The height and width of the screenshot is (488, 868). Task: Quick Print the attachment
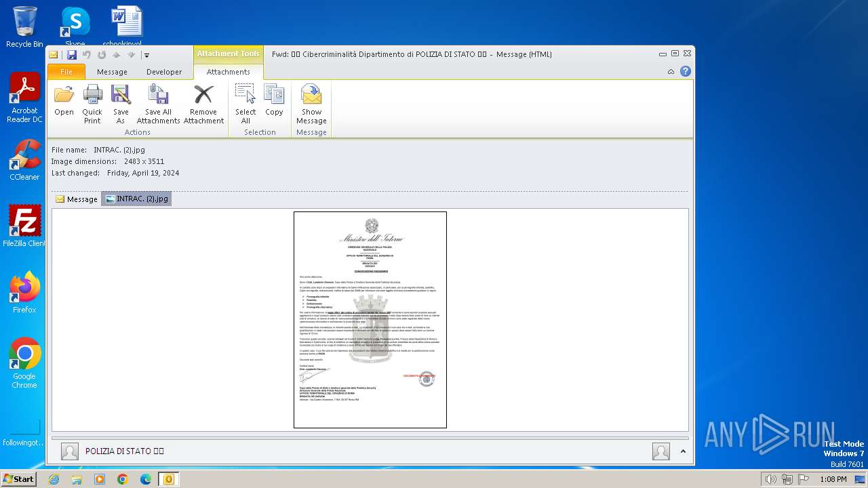(x=92, y=104)
